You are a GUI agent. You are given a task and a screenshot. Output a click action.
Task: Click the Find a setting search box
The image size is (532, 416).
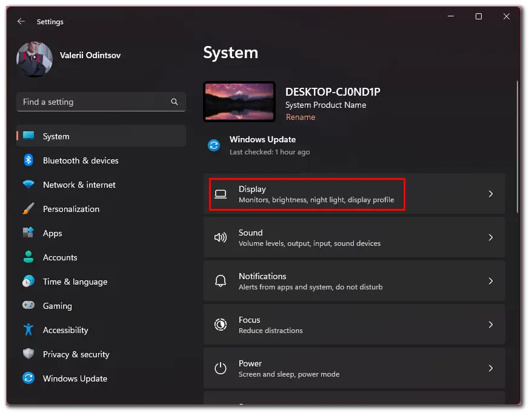(101, 102)
